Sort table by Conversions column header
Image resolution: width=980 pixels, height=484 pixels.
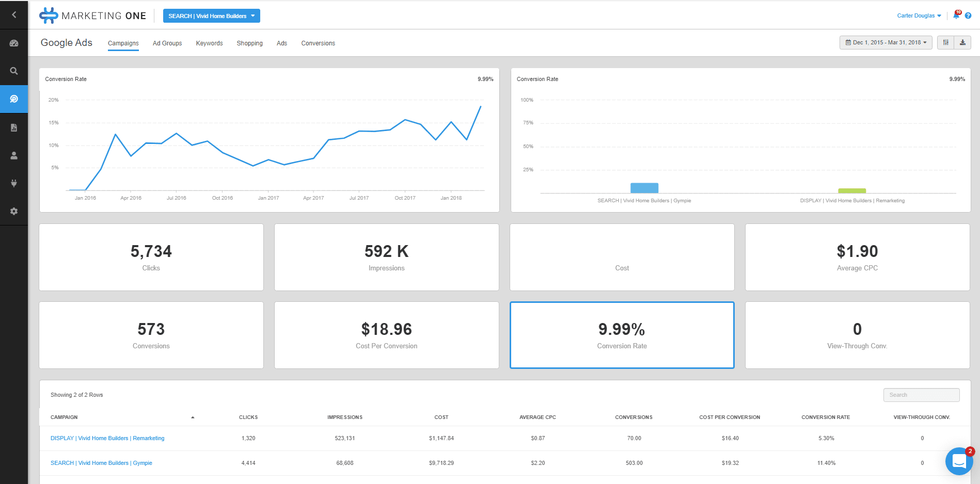[634, 417]
